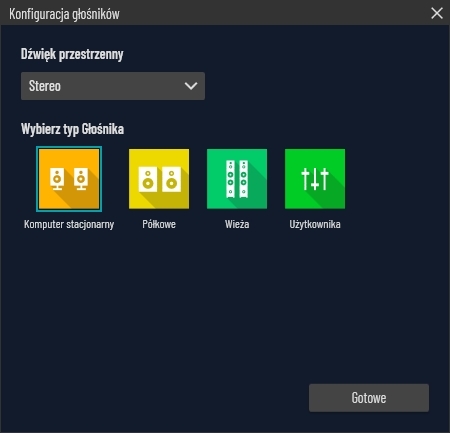Viewport: 450px width, 433px height.
Task: Confirm with the Gotowe button
Action: [369, 398]
